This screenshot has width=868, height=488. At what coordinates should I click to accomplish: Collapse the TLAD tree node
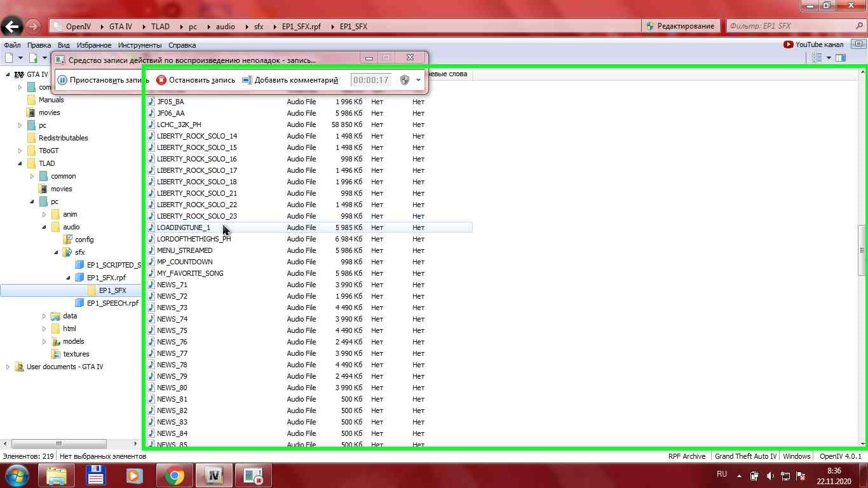pos(21,163)
